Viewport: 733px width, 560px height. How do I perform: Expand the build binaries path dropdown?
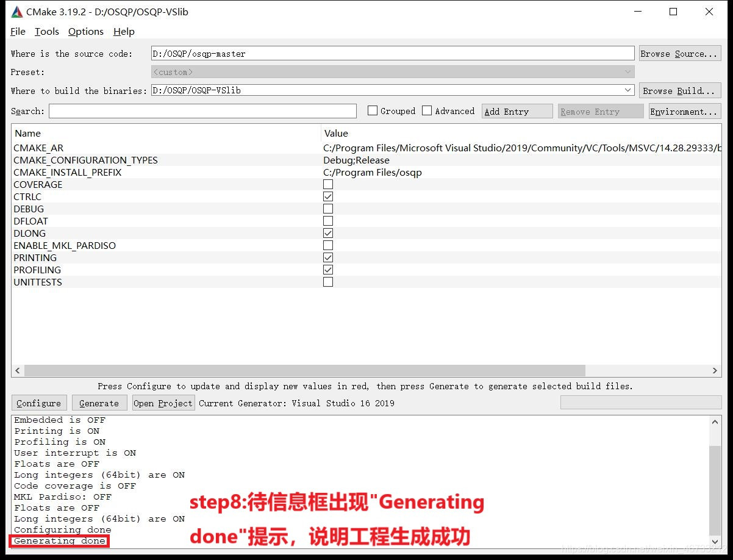(x=628, y=90)
